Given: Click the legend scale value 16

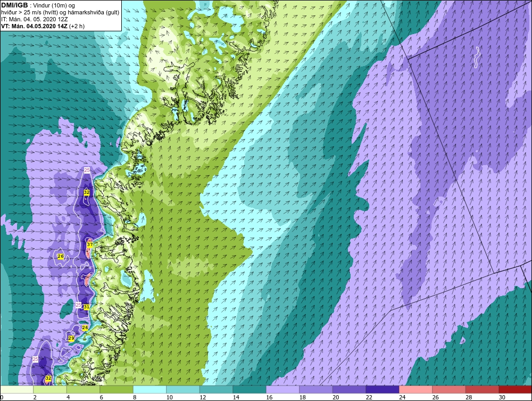Looking at the screenshot, I should 269,397.
